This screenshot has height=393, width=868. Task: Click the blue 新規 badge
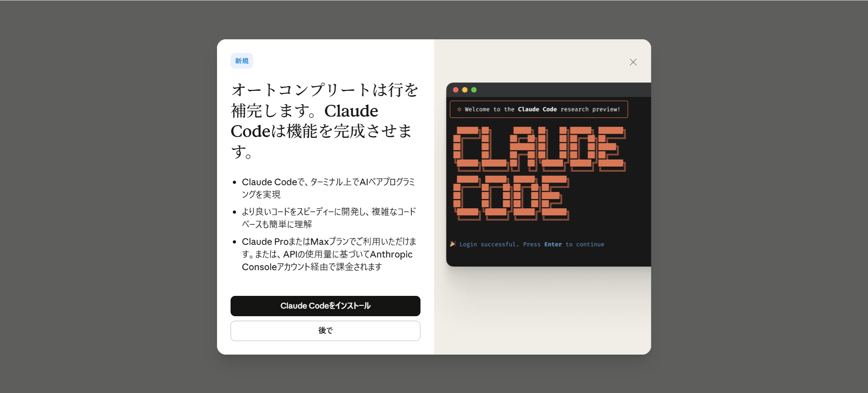[241, 61]
